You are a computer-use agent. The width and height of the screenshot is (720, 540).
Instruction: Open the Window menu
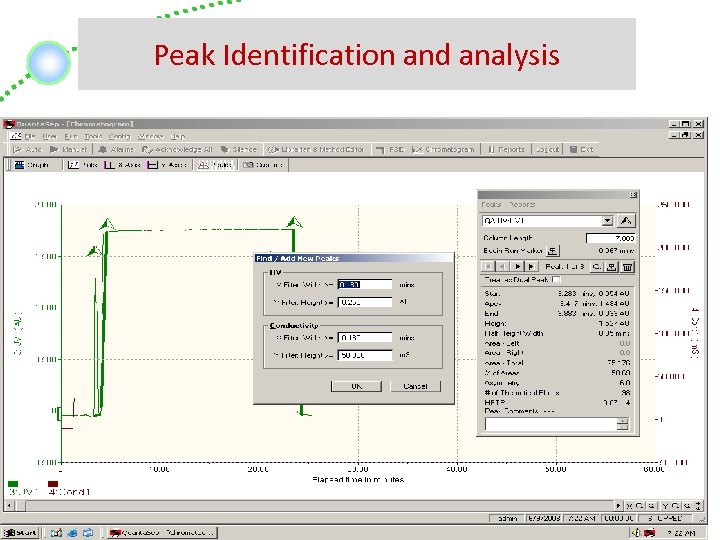pyautogui.click(x=151, y=136)
